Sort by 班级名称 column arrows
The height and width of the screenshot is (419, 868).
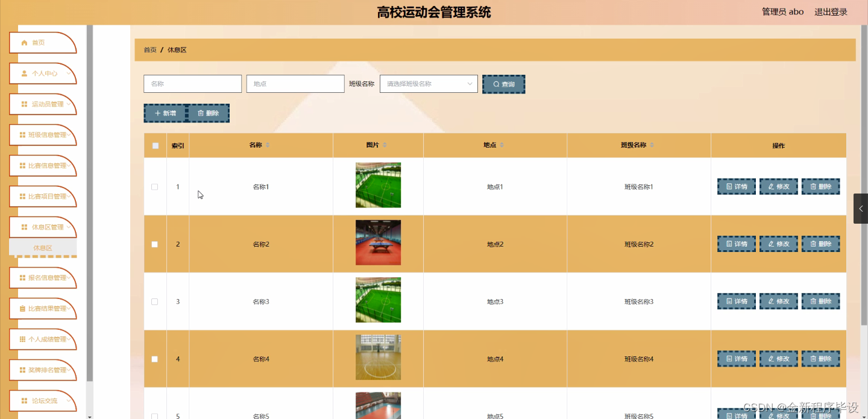pos(652,145)
